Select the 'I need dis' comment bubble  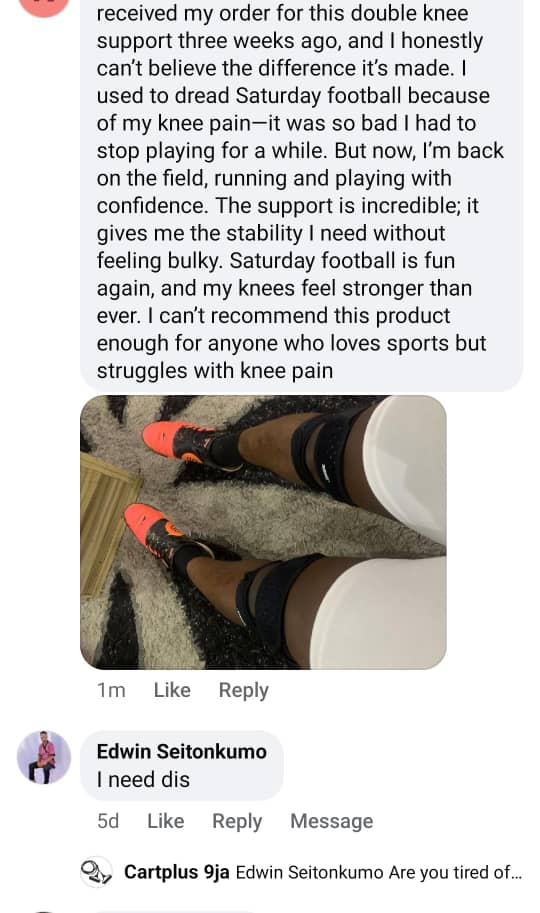pyautogui.click(x=182, y=765)
